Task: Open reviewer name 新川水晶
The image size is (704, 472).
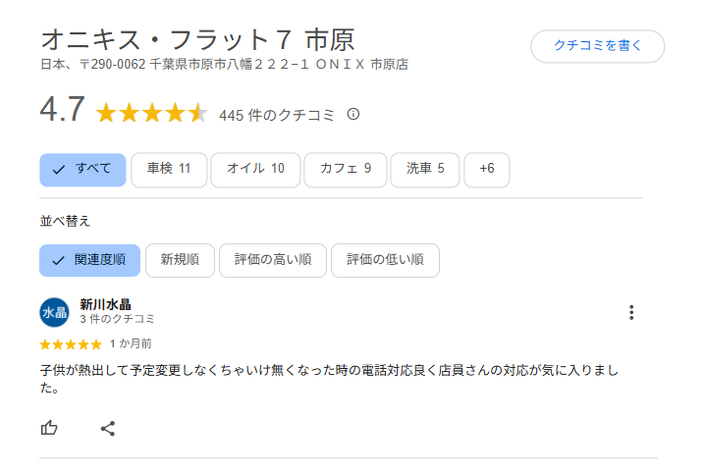Action: 105,304
